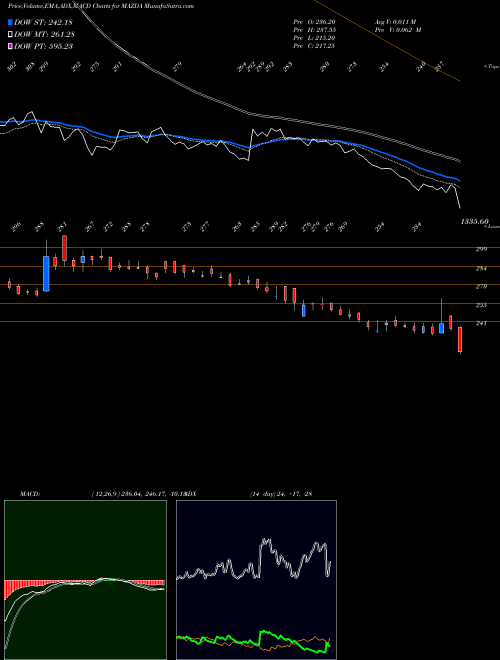Select the DOW PT: 595.23 legend label

tap(43, 46)
